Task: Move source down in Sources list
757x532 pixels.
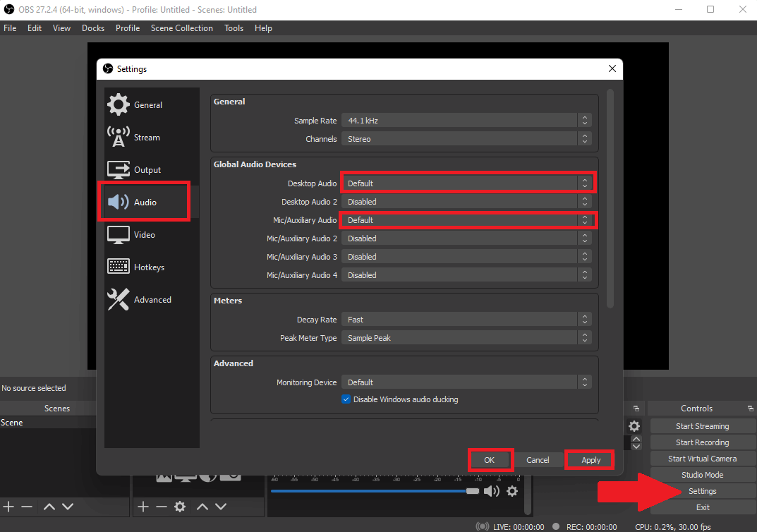Action: click(x=221, y=507)
